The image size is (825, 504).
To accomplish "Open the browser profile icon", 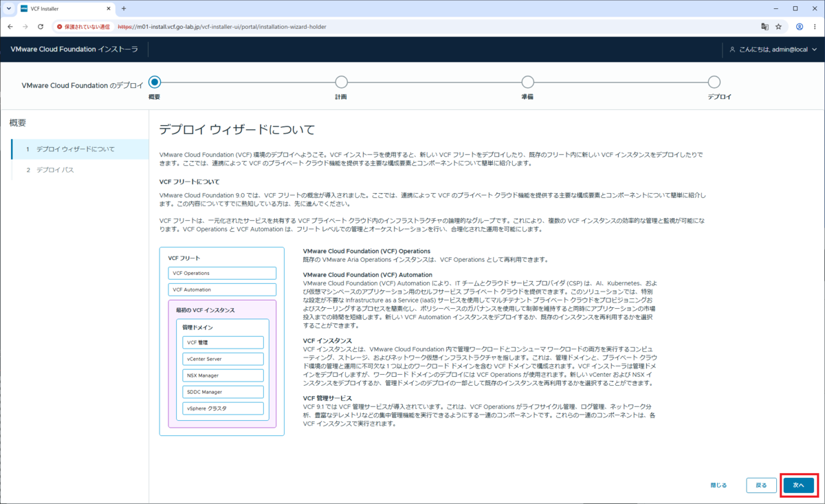I will pos(800,27).
